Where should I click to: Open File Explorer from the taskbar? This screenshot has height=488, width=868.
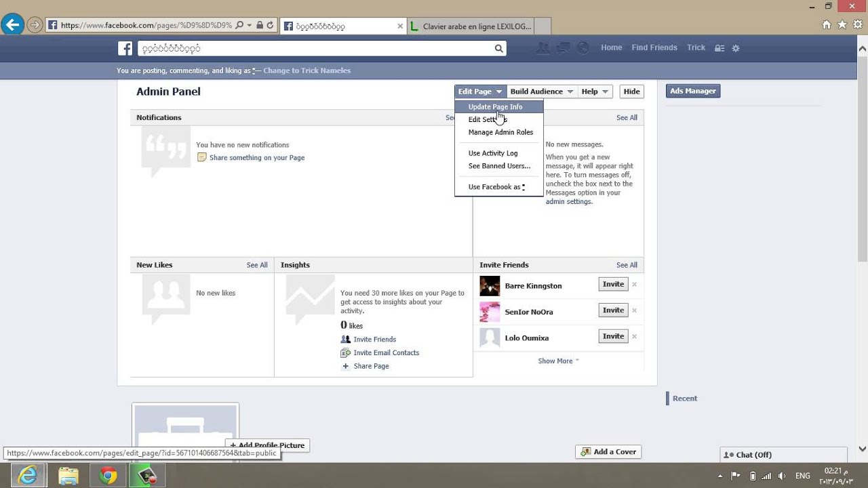tap(68, 476)
